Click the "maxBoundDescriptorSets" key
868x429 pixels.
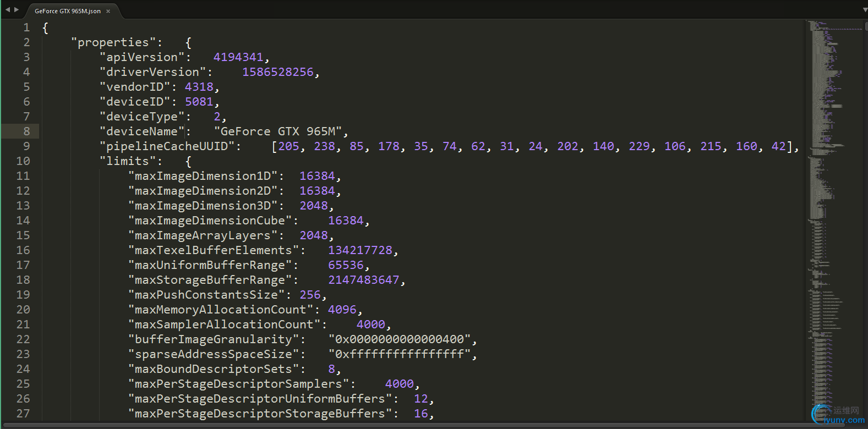(x=213, y=369)
